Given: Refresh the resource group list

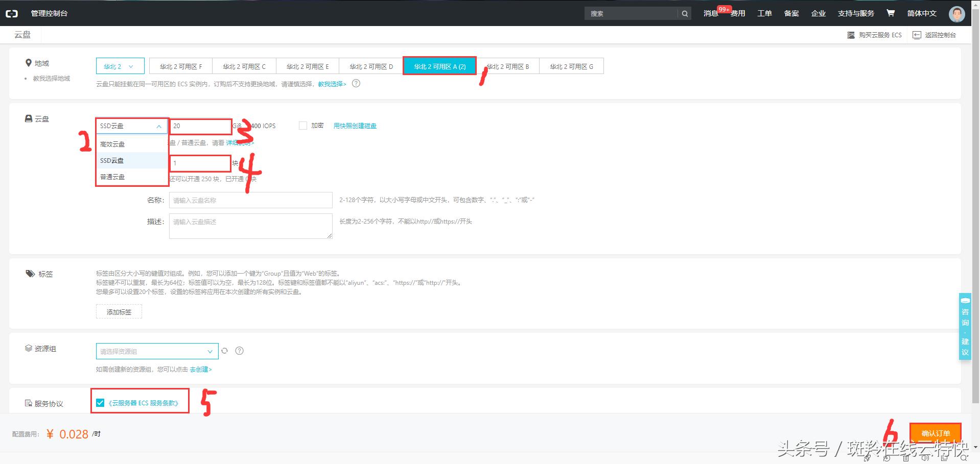Looking at the screenshot, I should coord(224,351).
